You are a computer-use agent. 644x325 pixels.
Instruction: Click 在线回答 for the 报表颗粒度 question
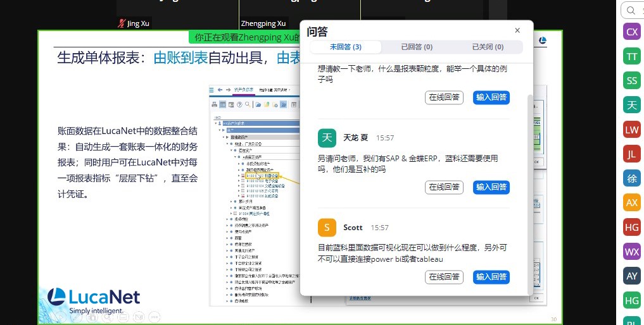point(444,97)
